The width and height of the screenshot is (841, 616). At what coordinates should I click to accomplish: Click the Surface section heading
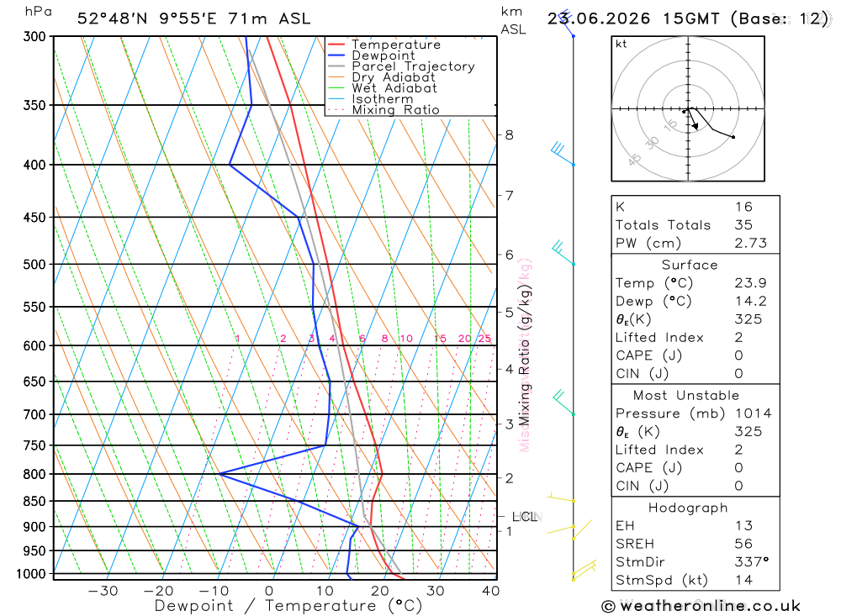[690, 265]
